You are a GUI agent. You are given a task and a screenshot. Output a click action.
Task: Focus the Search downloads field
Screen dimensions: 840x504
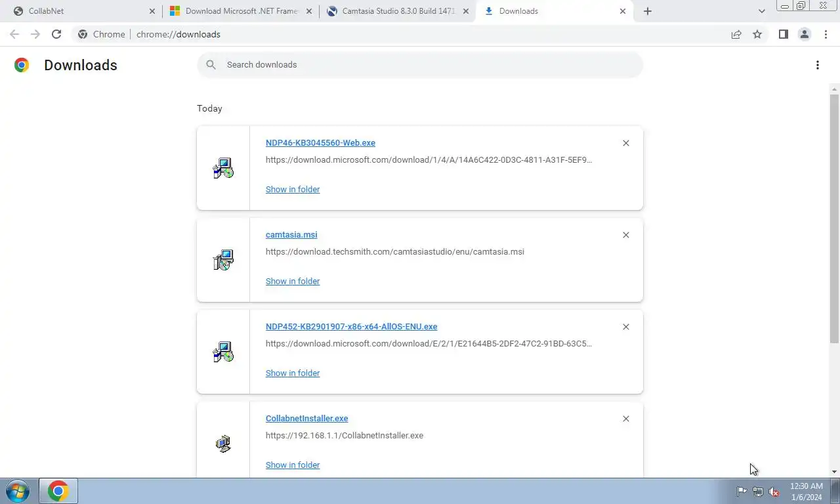pos(420,64)
